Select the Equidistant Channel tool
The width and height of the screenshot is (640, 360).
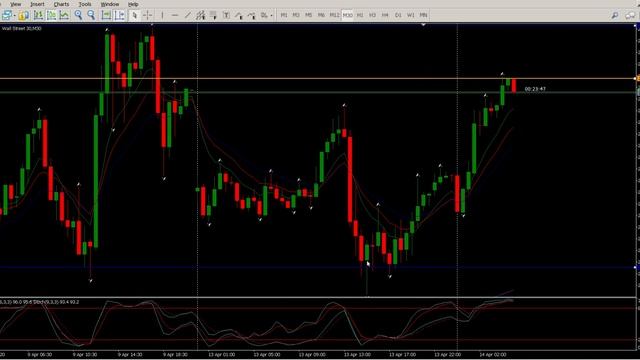pos(200,16)
